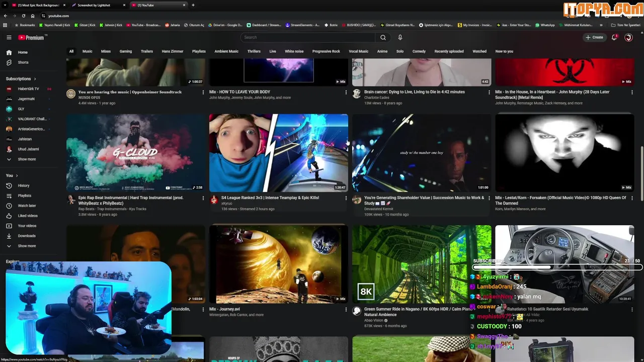644x362 pixels.
Task: Open the browser tab search dropdown
Action: click(6, 5)
